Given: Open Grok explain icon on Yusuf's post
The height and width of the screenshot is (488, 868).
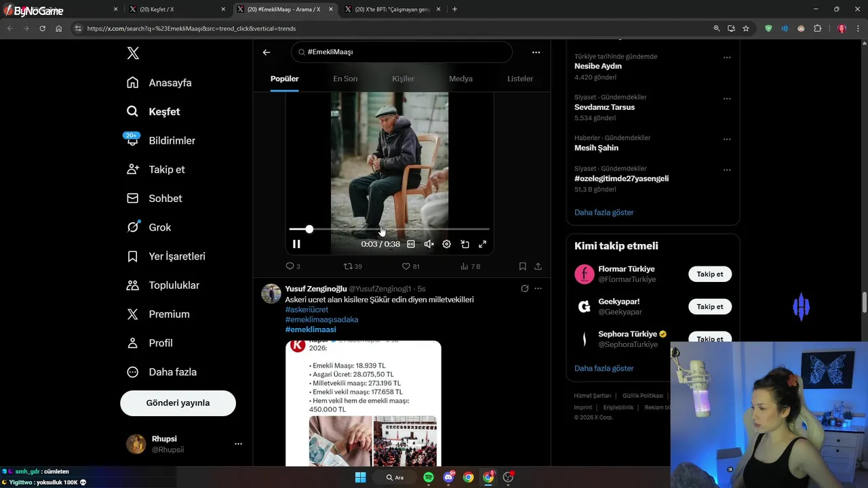Looking at the screenshot, I should tap(524, 289).
